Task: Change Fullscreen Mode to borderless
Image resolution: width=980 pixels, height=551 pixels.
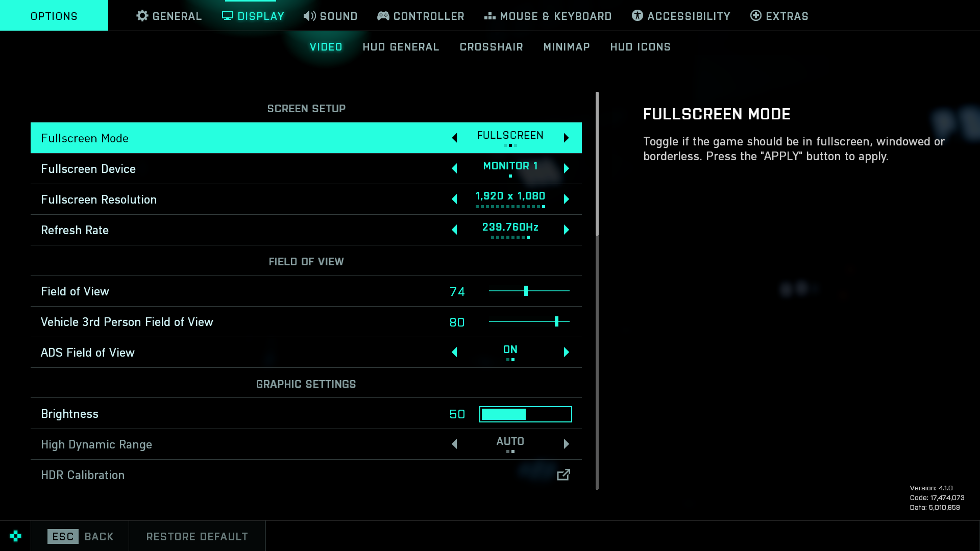Action: pyautogui.click(x=566, y=137)
